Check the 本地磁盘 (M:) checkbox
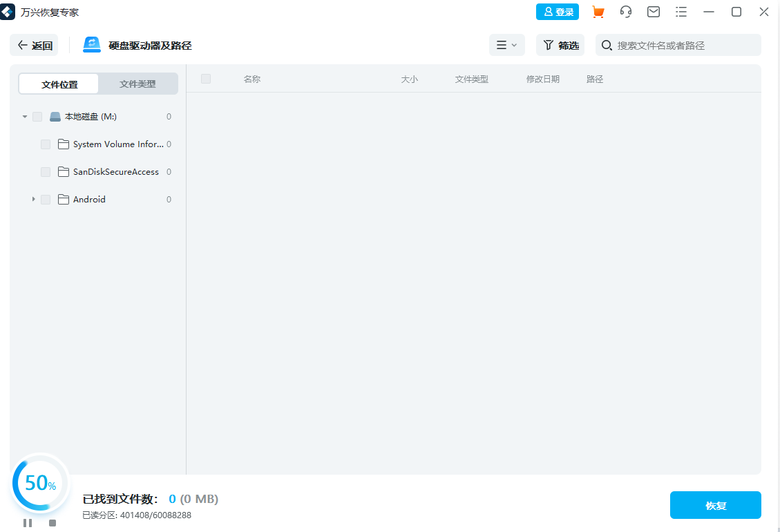The image size is (780, 532). pyautogui.click(x=37, y=116)
